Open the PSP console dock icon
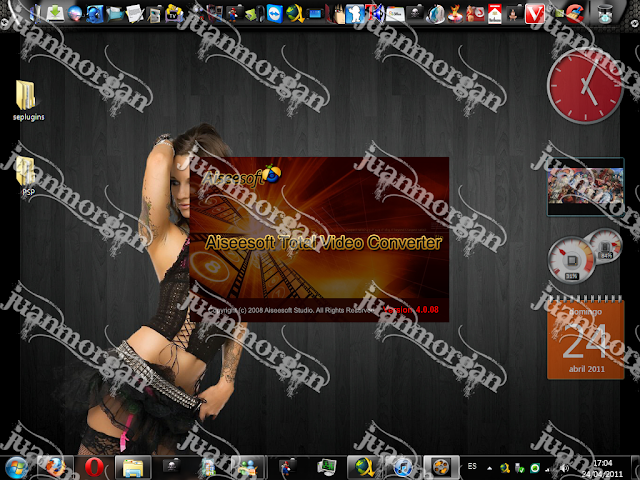 tap(314, 14)
